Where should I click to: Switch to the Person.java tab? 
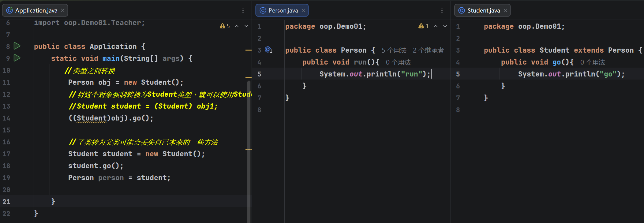tap(282, 10)
